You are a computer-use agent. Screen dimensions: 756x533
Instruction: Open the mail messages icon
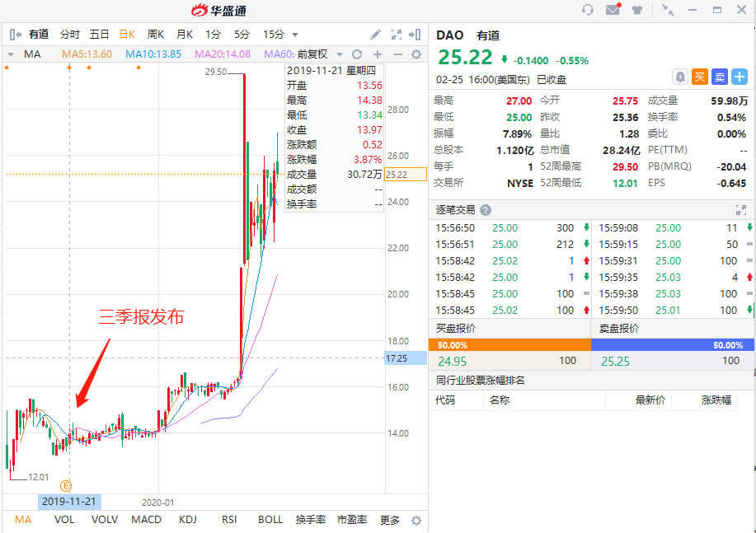(613, 9)
